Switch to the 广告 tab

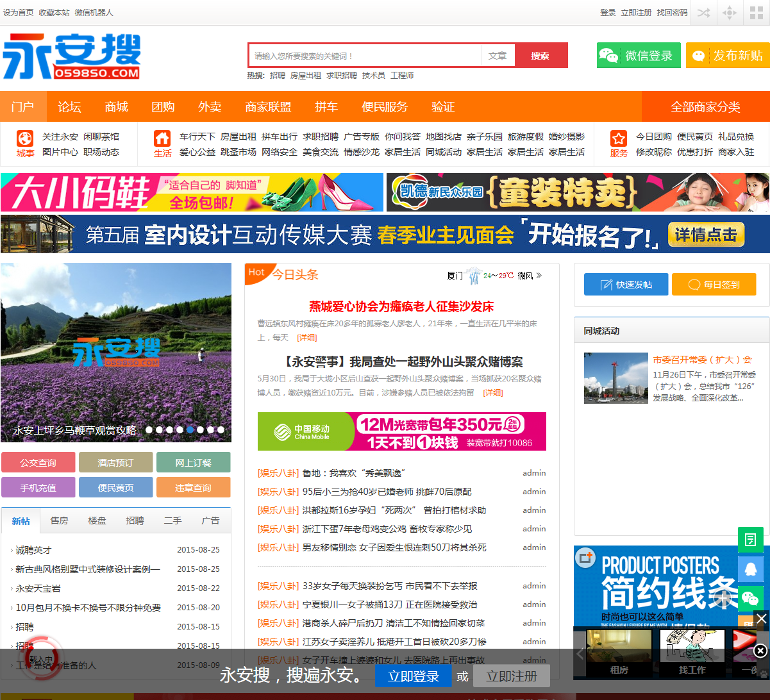click(x=210, y=521)
